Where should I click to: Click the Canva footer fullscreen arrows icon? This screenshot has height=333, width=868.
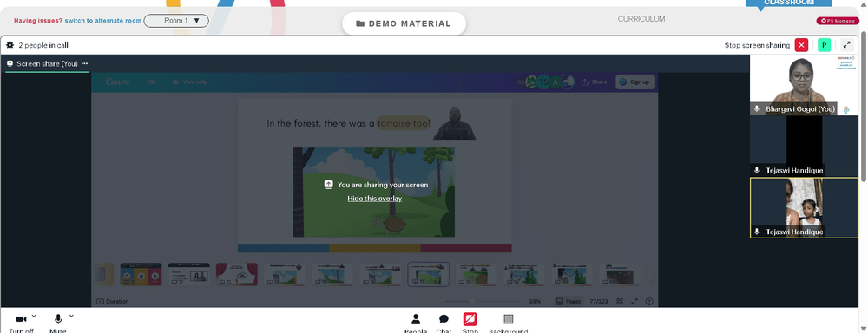[x=635, y=302]
